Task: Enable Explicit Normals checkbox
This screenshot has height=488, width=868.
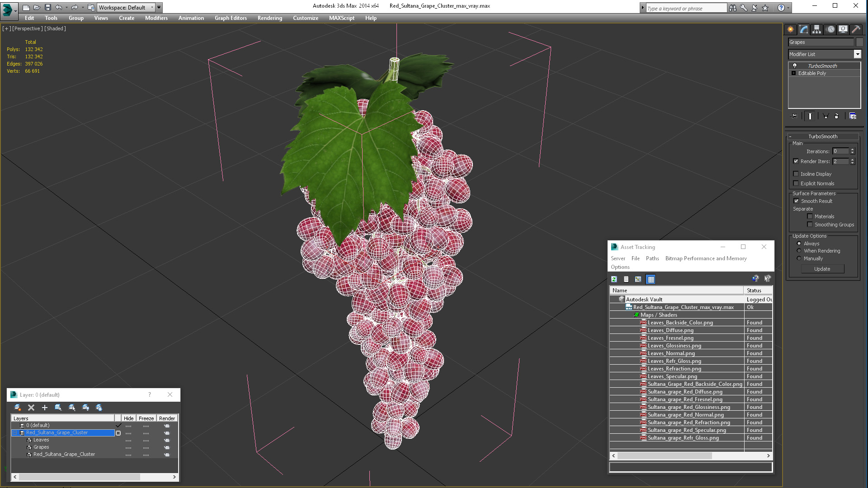Action: [x=796, y=183]
